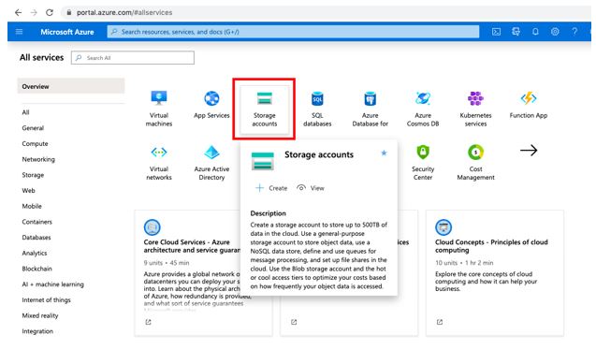
Task: Open external link icon on the middle card
Action: [x=294, y=322]
